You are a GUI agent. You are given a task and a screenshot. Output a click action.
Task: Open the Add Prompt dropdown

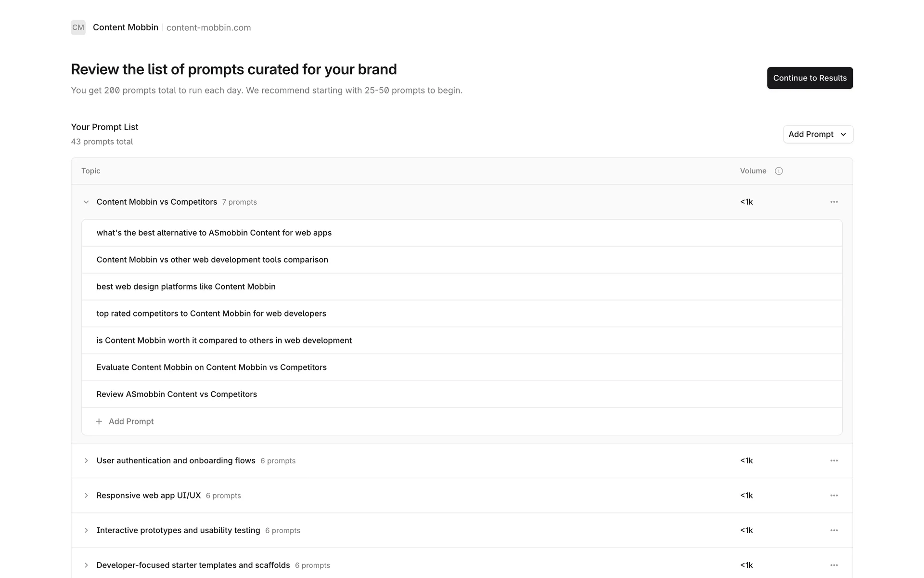pos(818,134)
